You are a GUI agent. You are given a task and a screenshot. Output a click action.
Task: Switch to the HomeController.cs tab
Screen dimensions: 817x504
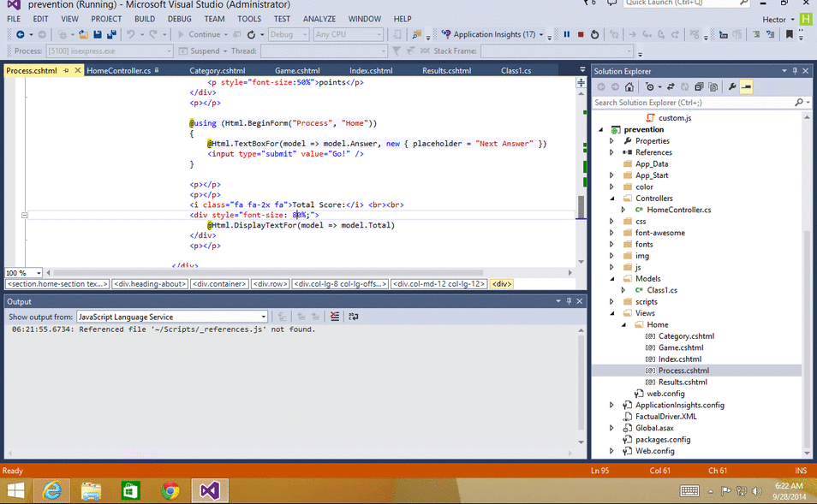119,71
